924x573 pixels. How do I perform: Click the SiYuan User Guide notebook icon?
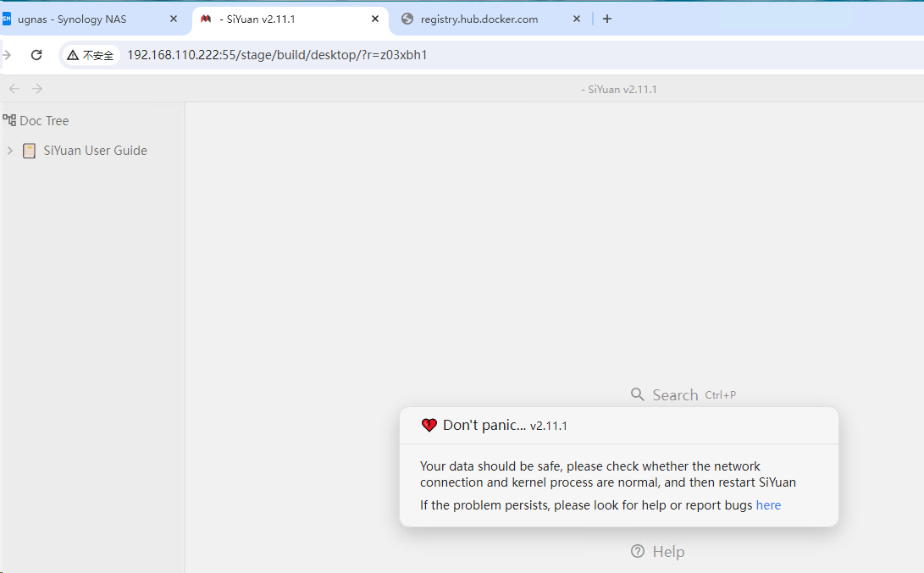coord(29,151)
